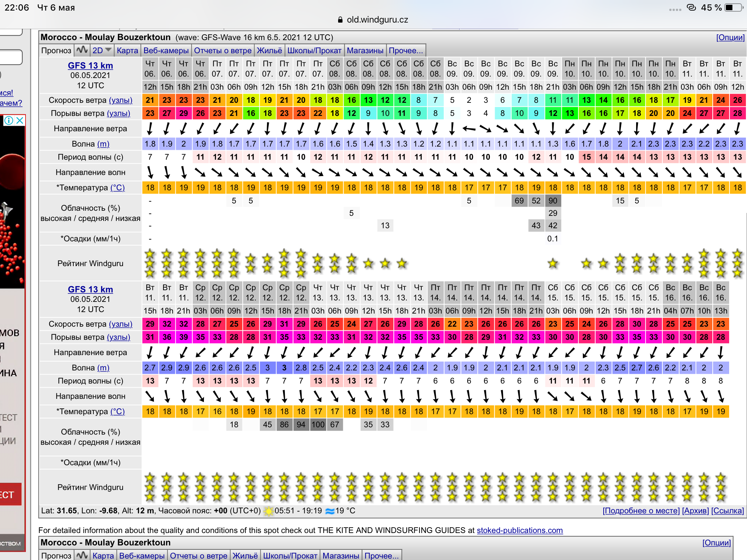
Task: Tap the lock icon in address bar
Action: (x=340, y=20)
